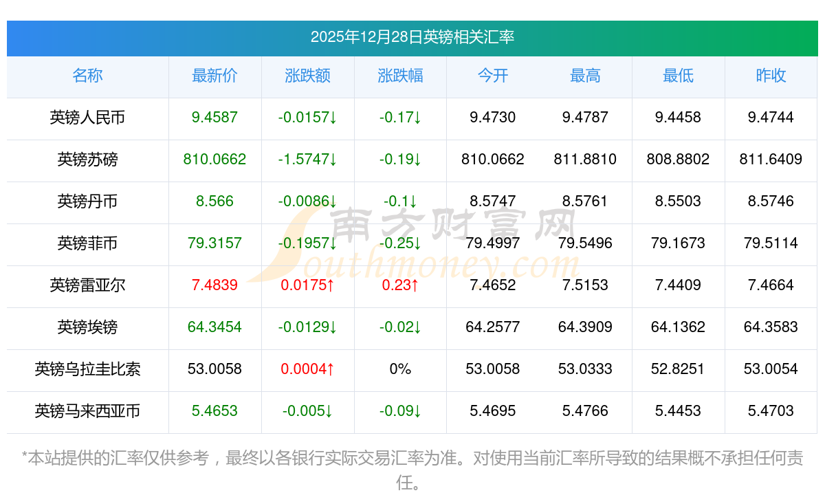Click the 英镑马来西亚币 row name

[87, 411]
